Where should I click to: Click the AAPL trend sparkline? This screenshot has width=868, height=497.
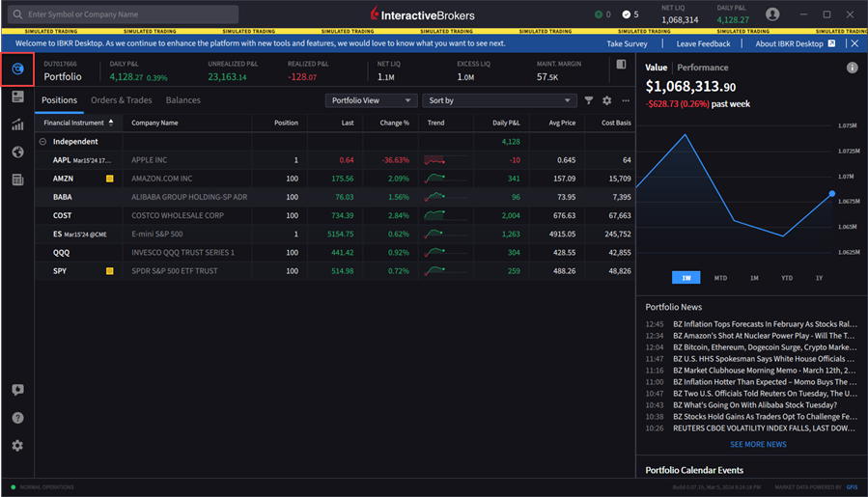[445, 160]
